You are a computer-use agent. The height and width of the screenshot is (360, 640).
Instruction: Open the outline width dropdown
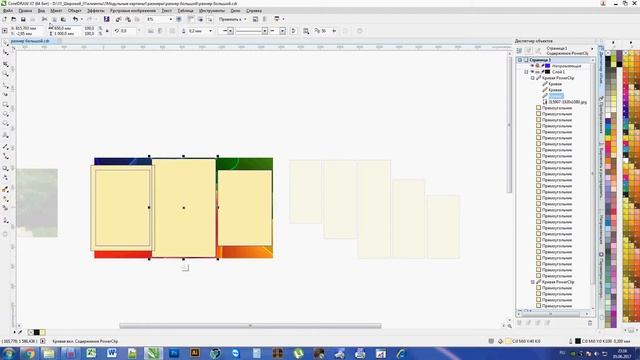pyautogui.click(x=211, y=31)
